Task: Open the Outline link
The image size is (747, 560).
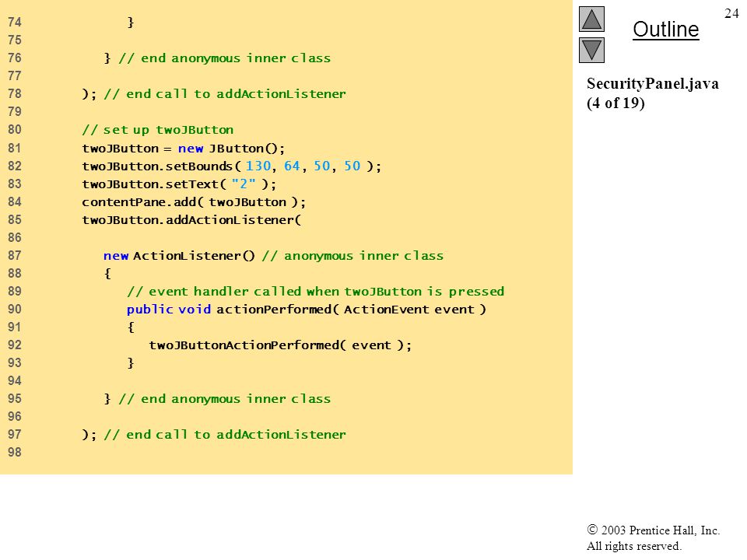Action: [x=665, y=30]
